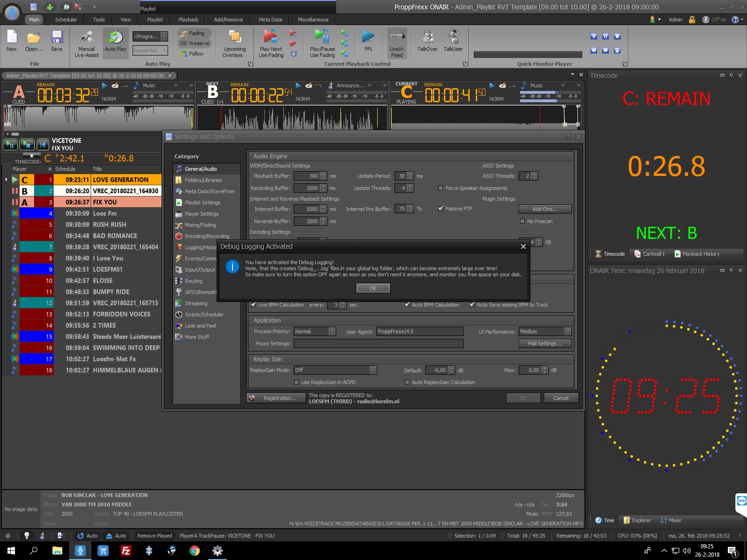Switch to the Playback History tab
The width and height of the screenshot is (747, 560).
coord(697,254)
